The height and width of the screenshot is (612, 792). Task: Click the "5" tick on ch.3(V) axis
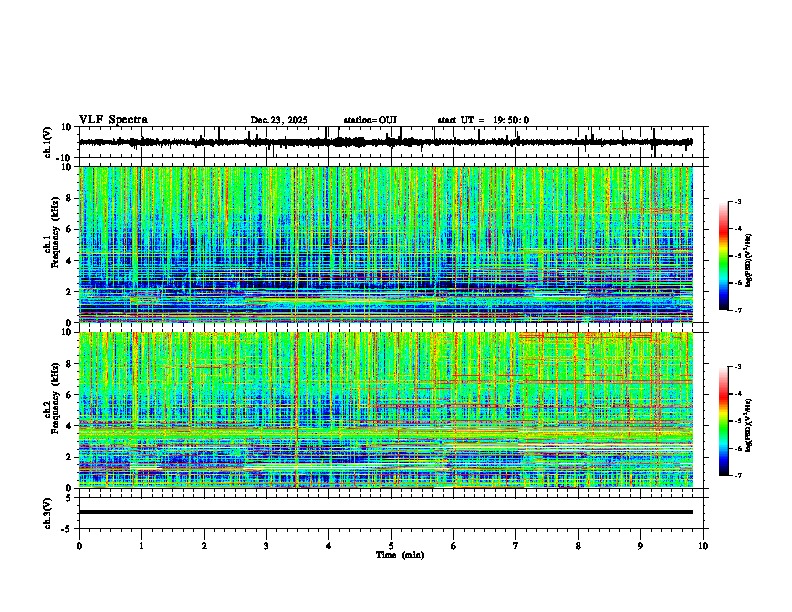[x=70, y=497]
